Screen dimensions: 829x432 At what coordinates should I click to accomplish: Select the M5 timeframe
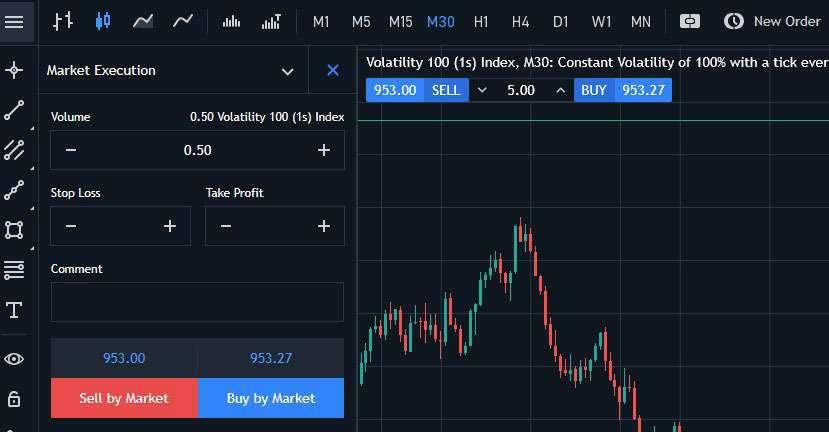click(361, 22)
